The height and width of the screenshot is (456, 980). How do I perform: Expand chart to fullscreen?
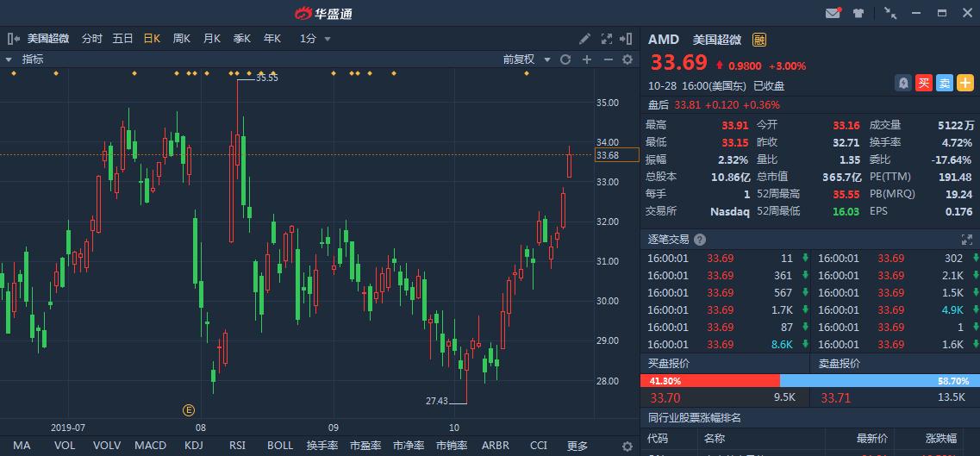[606, 39]
